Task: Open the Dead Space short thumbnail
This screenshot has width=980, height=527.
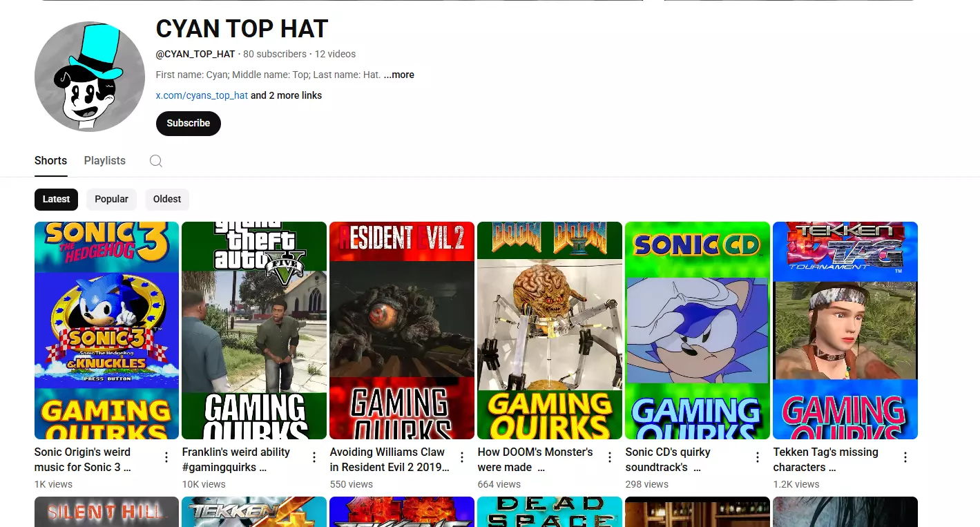Action: 550,512
